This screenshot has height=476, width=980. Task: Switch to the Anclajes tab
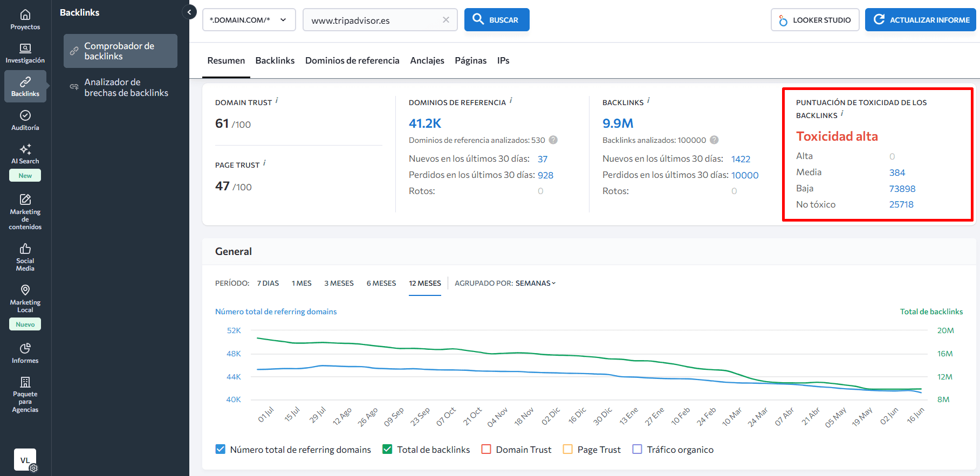(427, 60)
